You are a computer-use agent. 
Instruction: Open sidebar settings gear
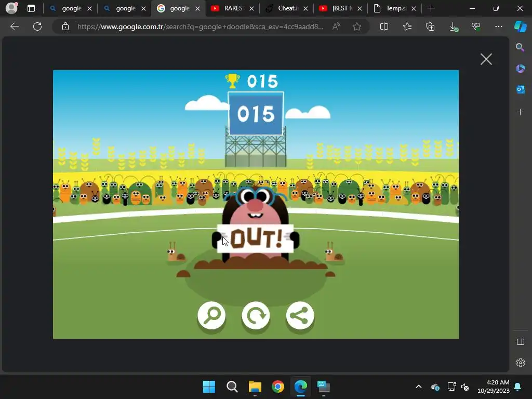point(521,363)
